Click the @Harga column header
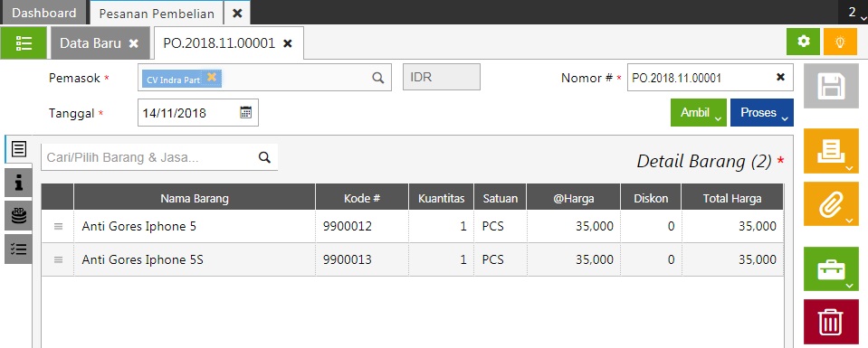Screen dimensions: 868x348 [x=574, y=198]
